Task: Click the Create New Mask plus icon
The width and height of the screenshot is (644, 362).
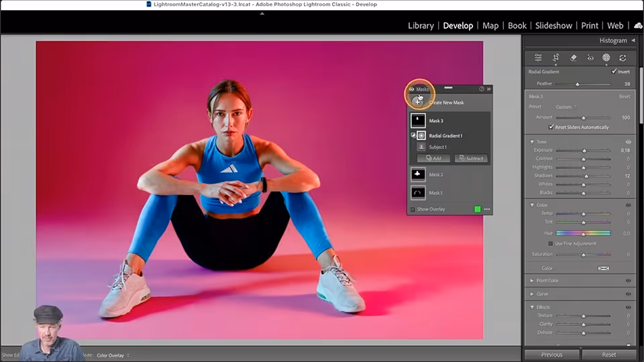Action: pyautogui.click(x=418, y=102)
